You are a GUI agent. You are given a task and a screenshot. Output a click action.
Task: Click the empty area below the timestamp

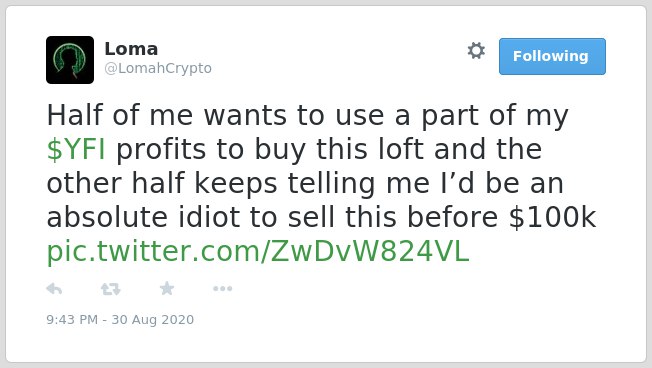tap(326, 345)
